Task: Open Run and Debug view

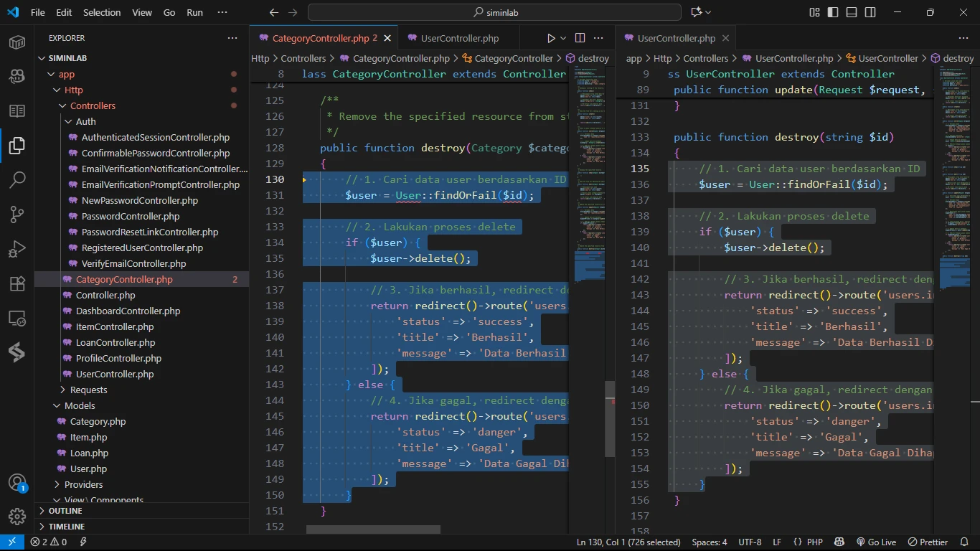Action: click(x=17, y=249)
